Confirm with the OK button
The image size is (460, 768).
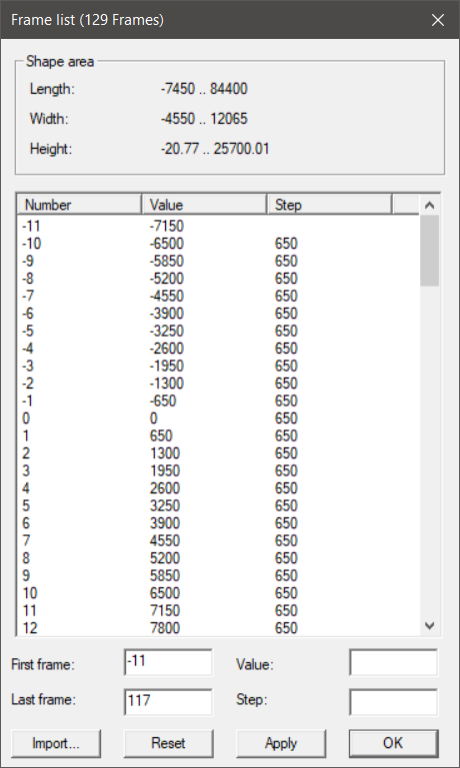coord(393,744)
